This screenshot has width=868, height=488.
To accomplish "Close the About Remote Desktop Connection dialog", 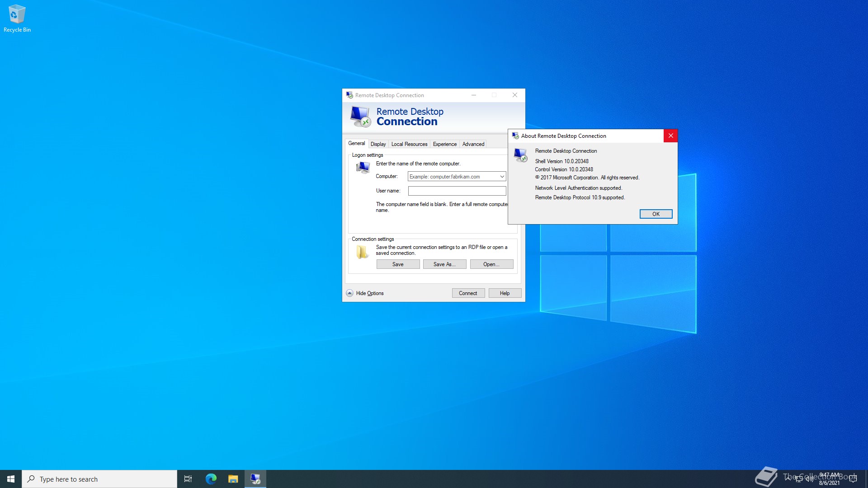I will [x=670, y=136].
